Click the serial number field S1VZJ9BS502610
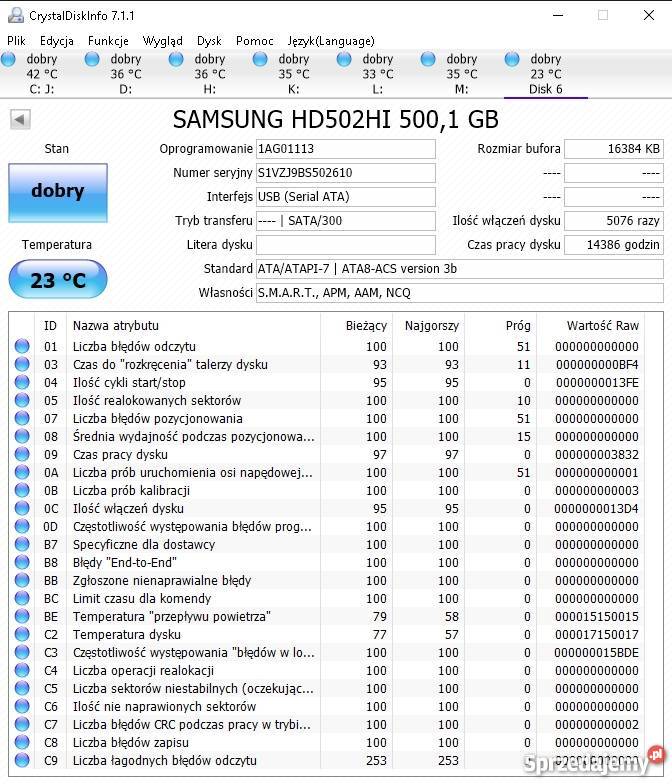672x784 pixels. (346, 173)
